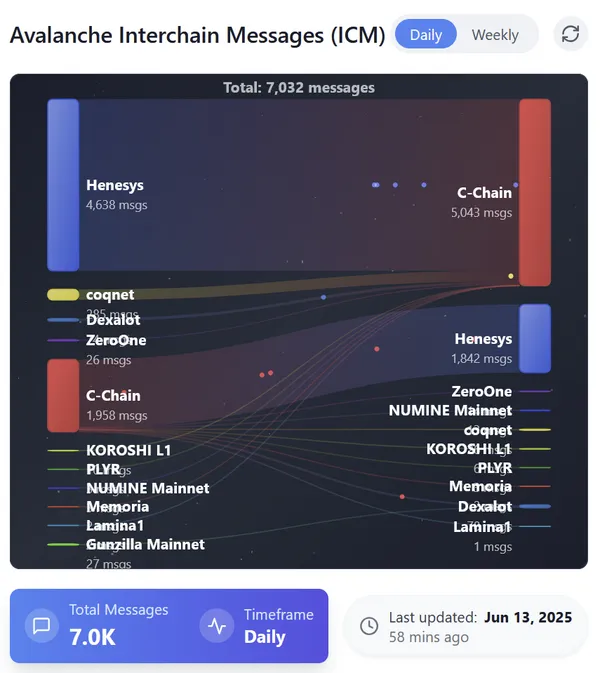This screenshot has width=600, height=673.
Task: Click the yellow coqnet source node
Action: point(62,295)
